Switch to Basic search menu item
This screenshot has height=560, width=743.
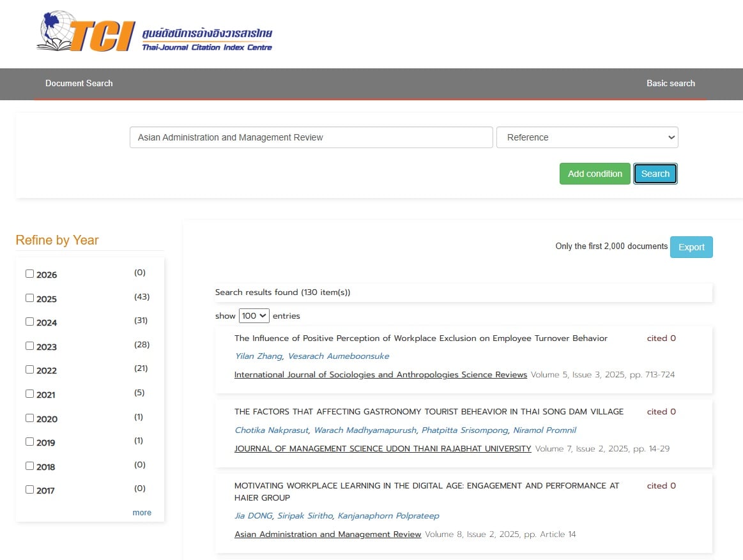[x=670, y=83]
